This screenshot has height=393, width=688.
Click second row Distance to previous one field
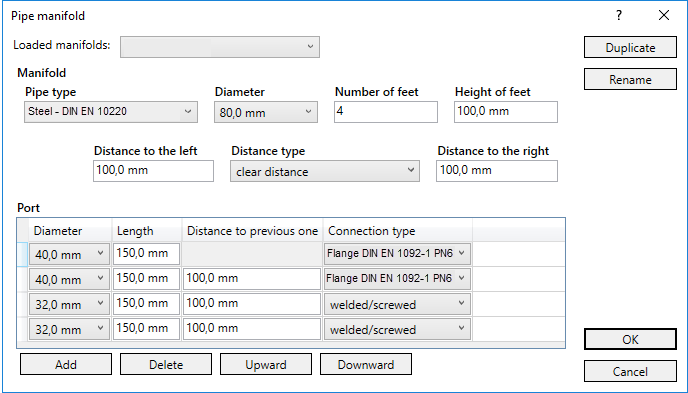(x=252, y=279)
